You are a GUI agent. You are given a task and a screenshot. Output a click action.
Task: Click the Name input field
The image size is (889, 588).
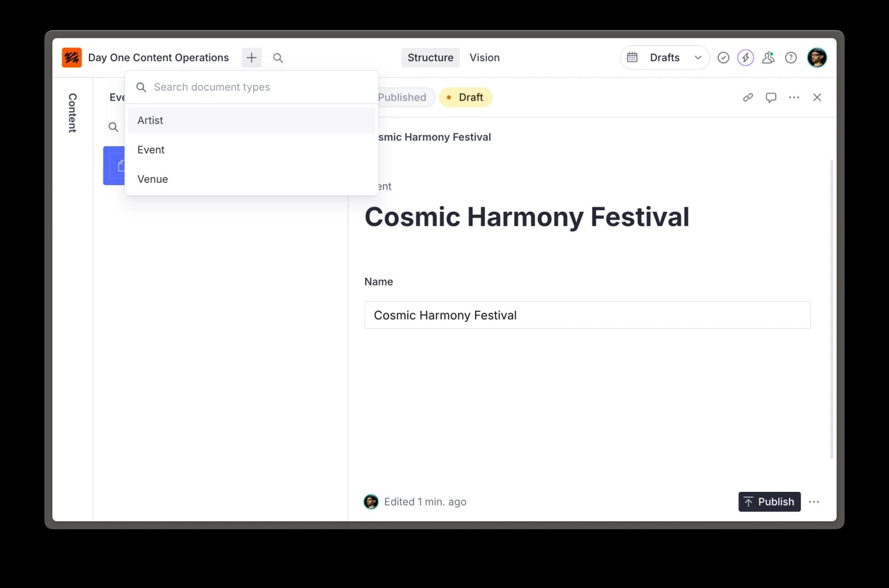click(587, 315)
